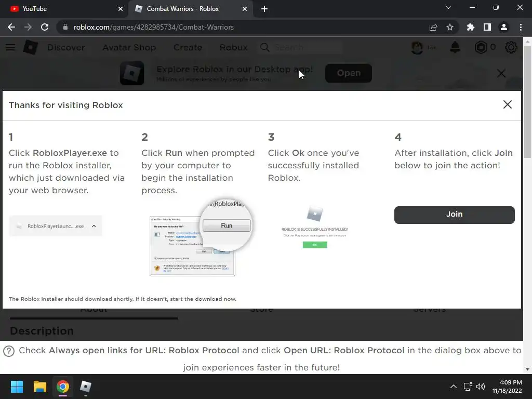Viewport: 532px width, 399px height.
Task: Open the Robux balance icon
Action: (x=481, y=47)
